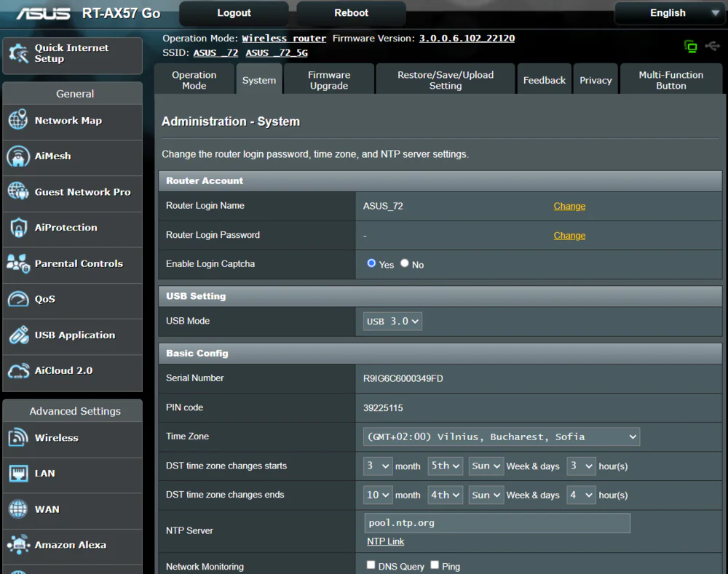Viewport: 728px width, 574px height.
Task: Open WAN globe icon
Action: point(18,509)
